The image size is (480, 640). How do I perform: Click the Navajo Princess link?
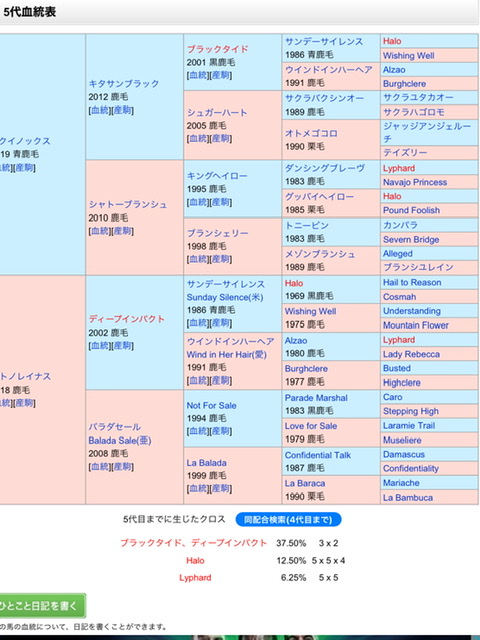(x=415, y=182)
